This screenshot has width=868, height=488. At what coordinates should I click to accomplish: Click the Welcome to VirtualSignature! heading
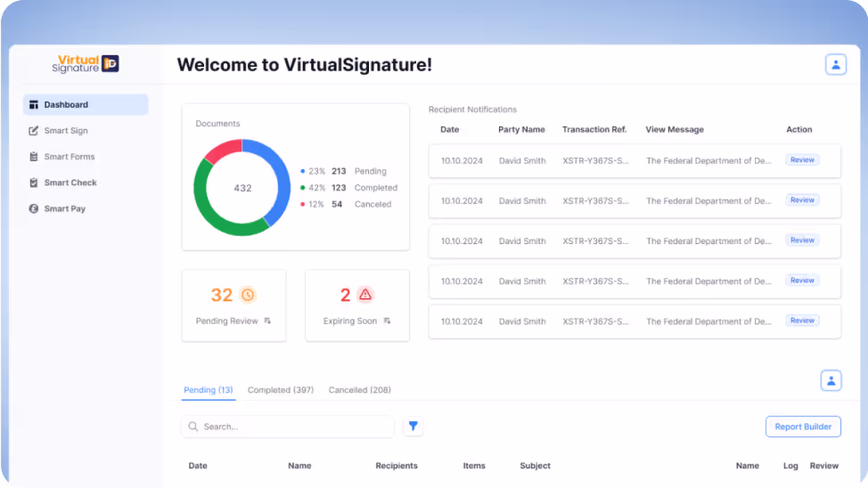[x=305, y=65]
